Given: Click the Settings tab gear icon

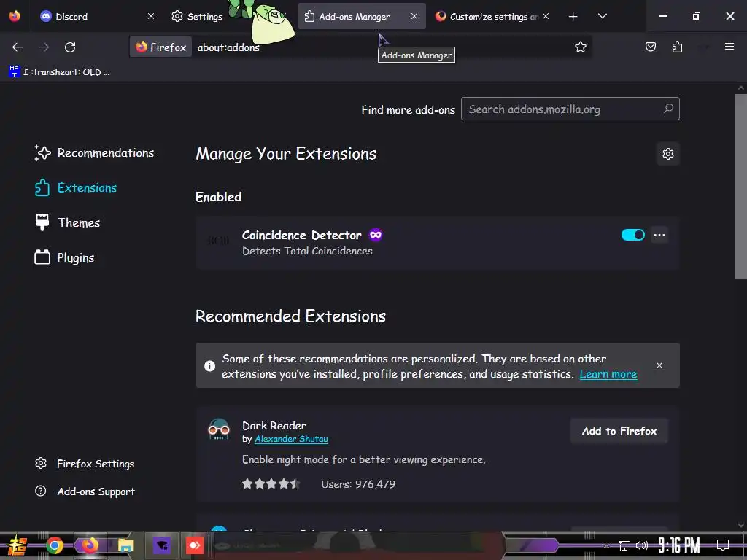Looking at the screenshot, I should pyautogui.click(x=177, y=16).
